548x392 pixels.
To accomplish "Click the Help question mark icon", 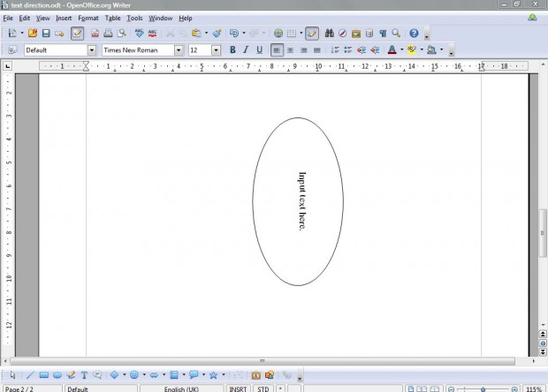I will click(x=413, y=34).
